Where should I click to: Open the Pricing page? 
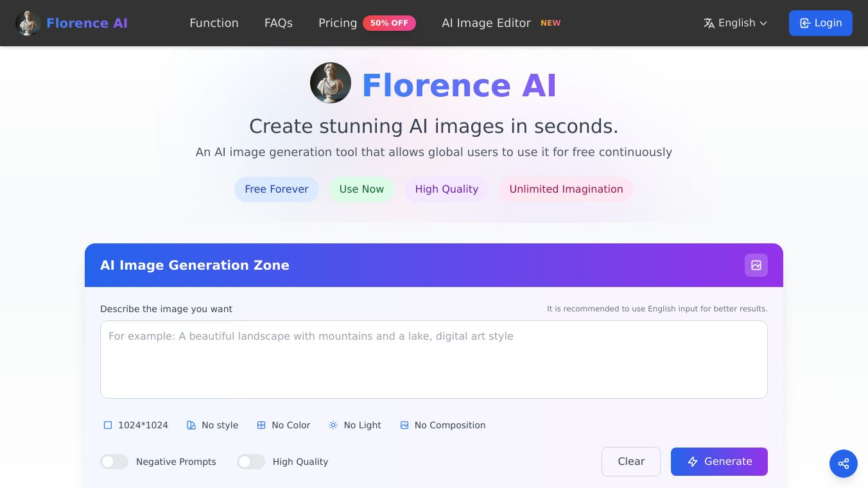[x=338, y=23]
